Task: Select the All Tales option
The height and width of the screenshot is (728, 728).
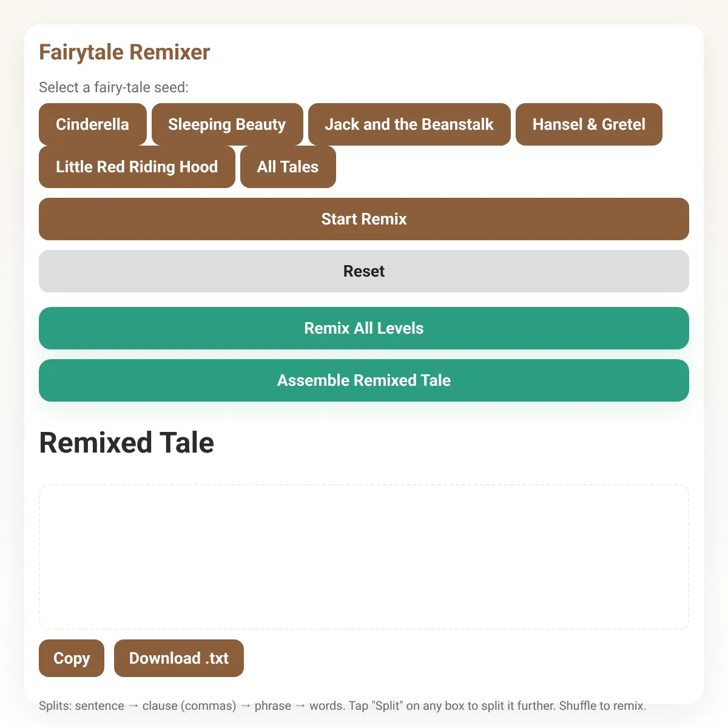Action: 288,167
